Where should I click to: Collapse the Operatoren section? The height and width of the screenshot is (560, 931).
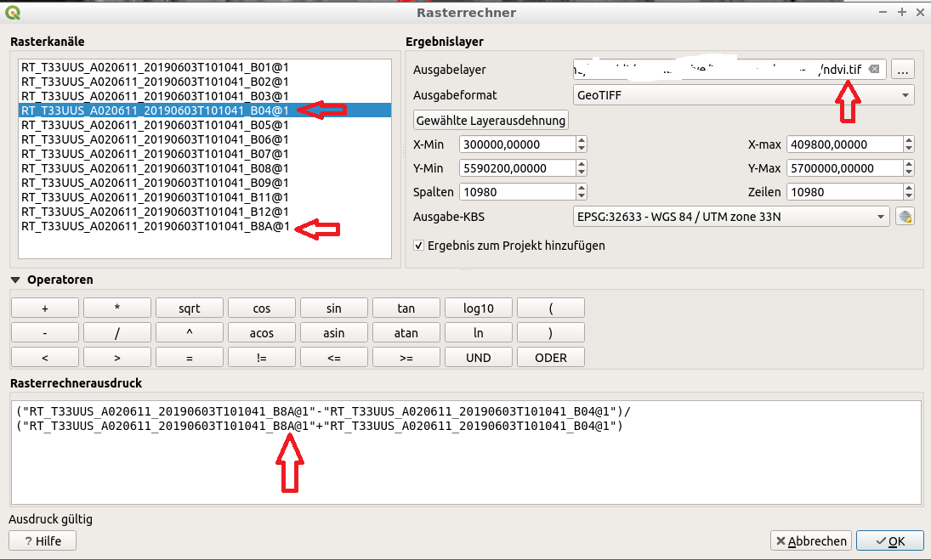pyautogui.click(x=15, y=280)
